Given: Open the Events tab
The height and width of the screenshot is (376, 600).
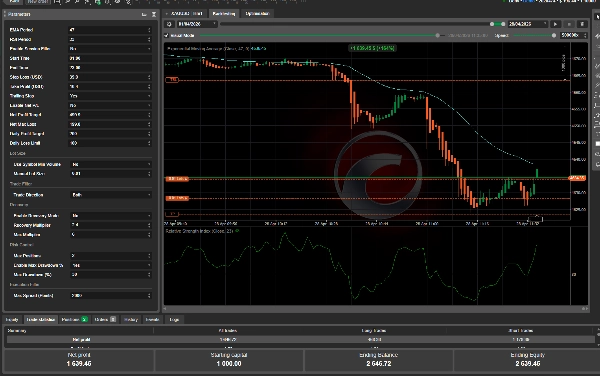Looking at the screenshot, I should (x=152, y=319).
